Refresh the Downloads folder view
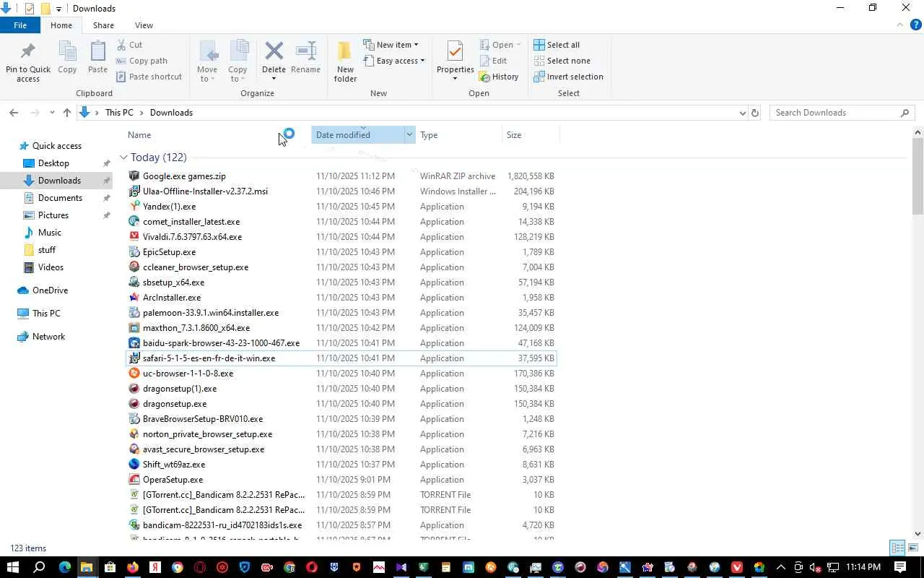Viewport: 924px width, 578px height. click(x=755, y=113)
